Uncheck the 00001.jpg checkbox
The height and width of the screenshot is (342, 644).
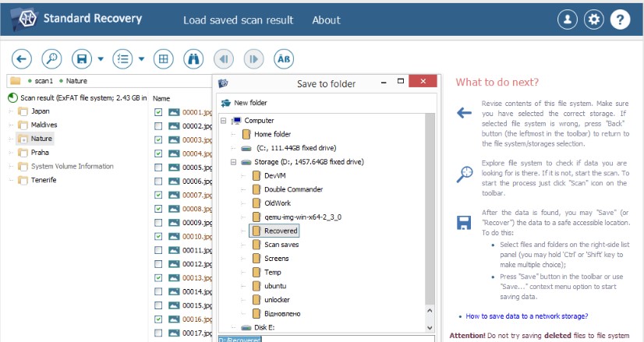point(159,112)
